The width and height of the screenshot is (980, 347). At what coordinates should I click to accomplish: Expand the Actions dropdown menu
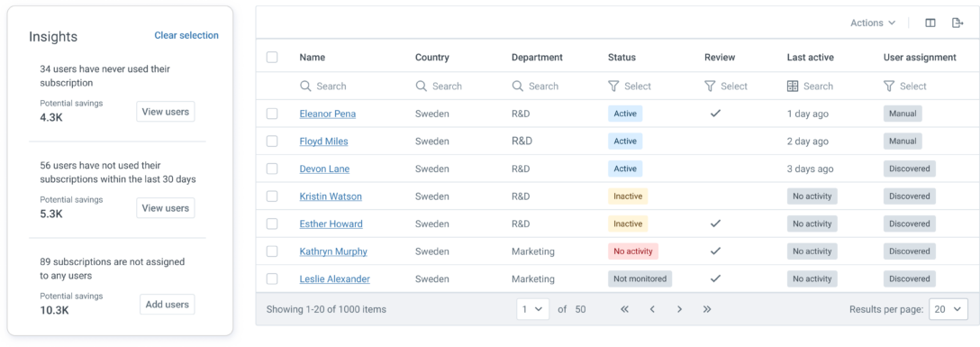coord(873,23)
